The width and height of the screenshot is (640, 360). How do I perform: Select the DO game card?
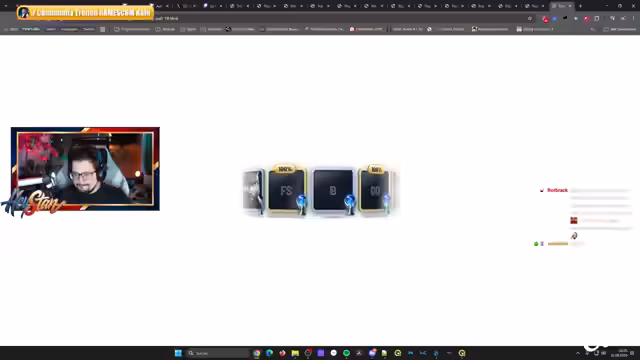[x=374, y=190]
